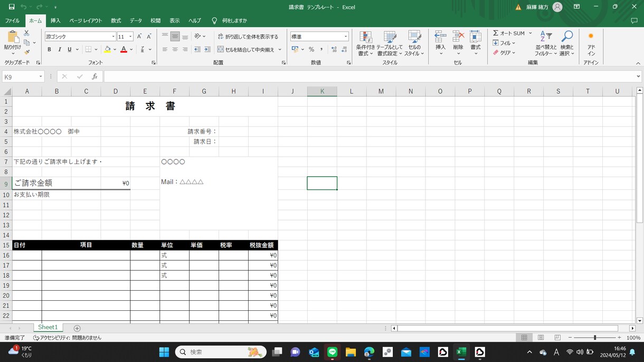The image size is (644, 362).
Task: Click Format as Table (テーブルとして書式設定)
Action: coord(390,43)
